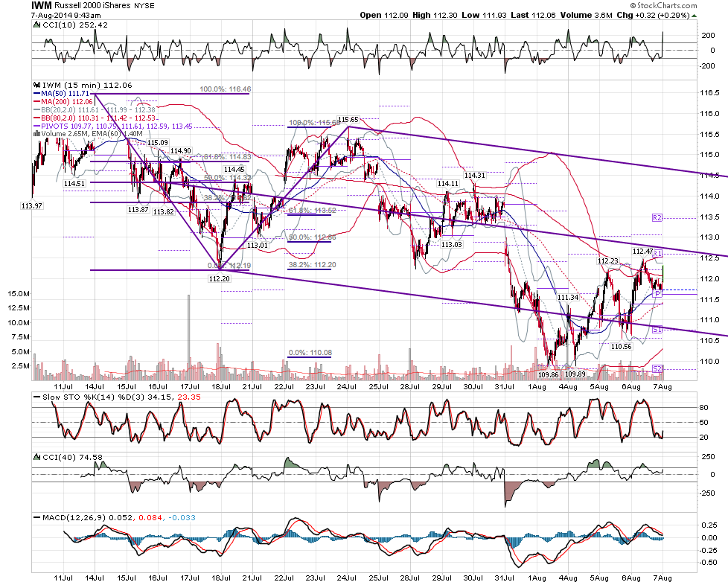728x582 pixels.
Task: Select the R2 pivot marker
Action: click(x=657, y=217)
